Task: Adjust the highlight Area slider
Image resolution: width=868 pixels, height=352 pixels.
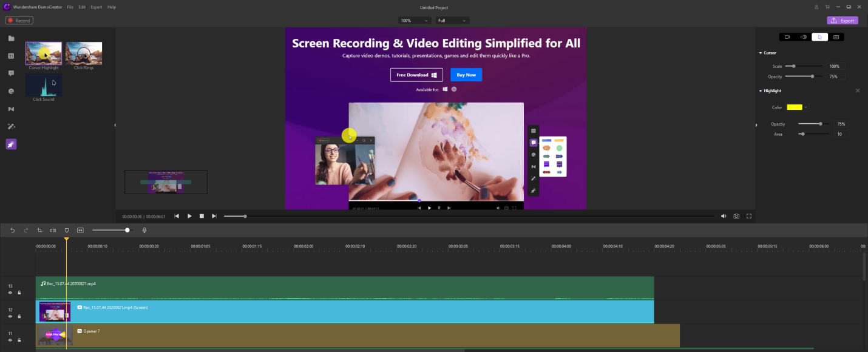Action: tap(815, 134)
